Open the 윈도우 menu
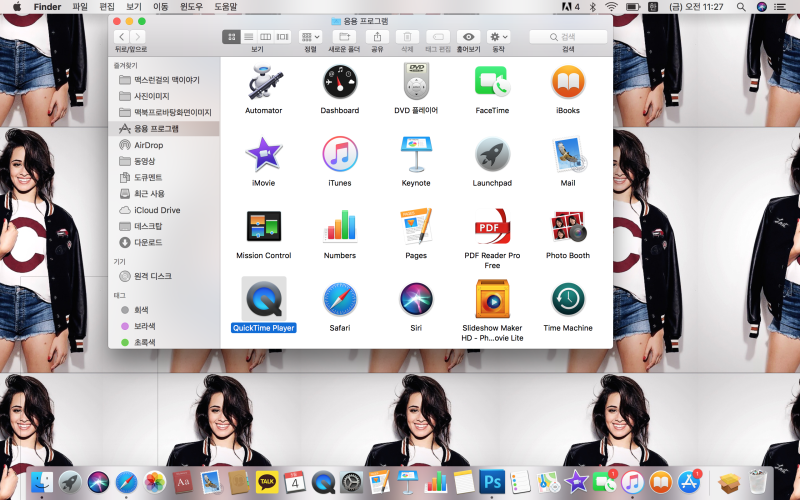Screen dimensions: 800x500 pyautogui.click(x=191, y=7)
